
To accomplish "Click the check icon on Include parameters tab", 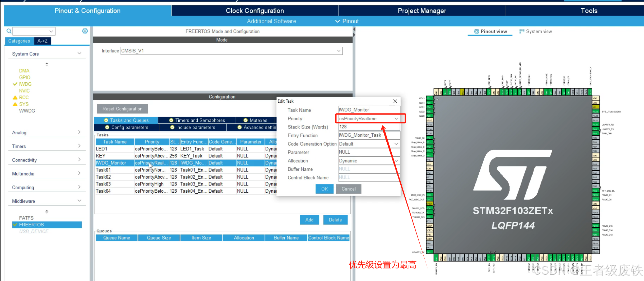I will click(x=172, y=127).
